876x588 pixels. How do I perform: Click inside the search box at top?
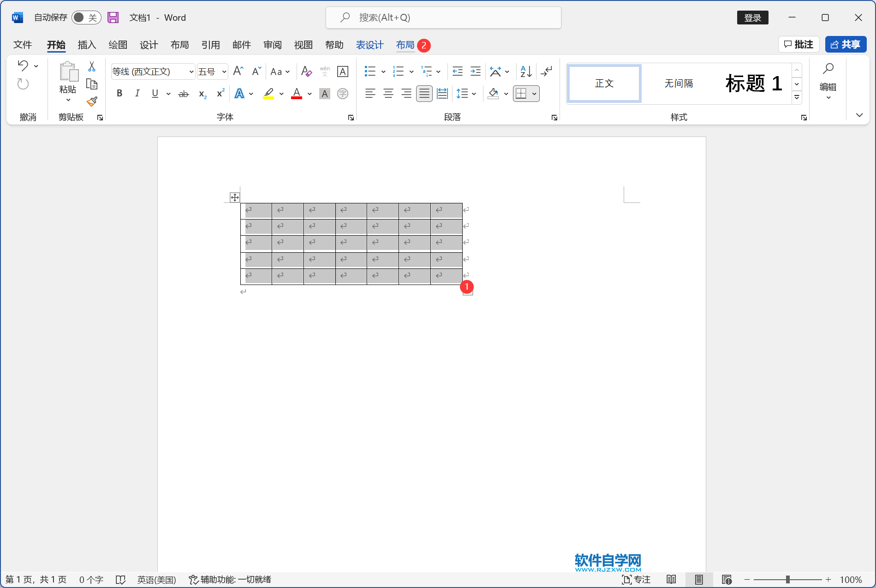[443, 17]
